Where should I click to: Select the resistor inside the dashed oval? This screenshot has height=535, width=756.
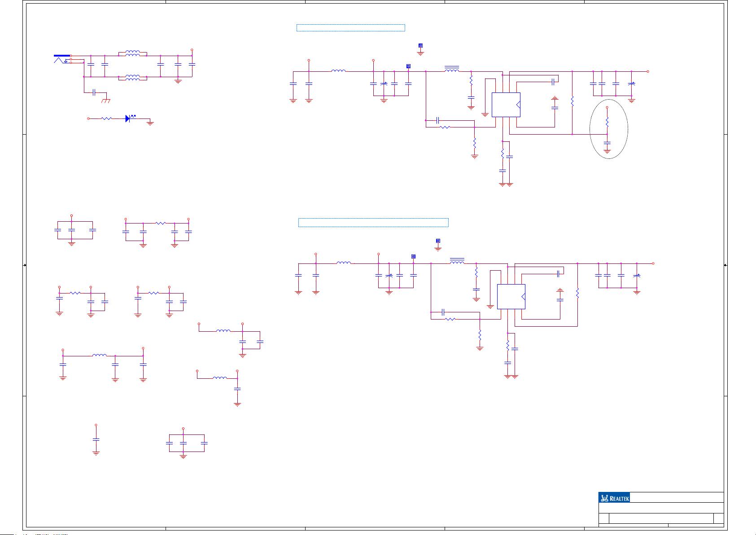pyautogui.click(x=607, y=122)
